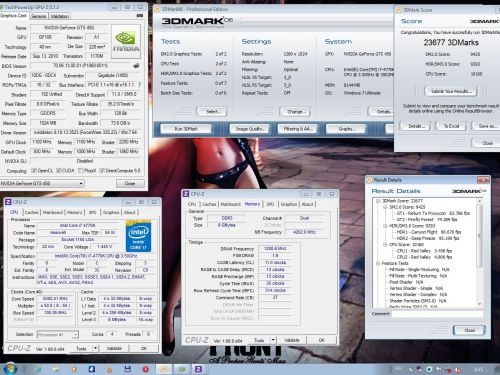500x375 pixels.
Task: Click the 3DMark Score window title icon
Action: pyautogui.click(x=398, y=10)
